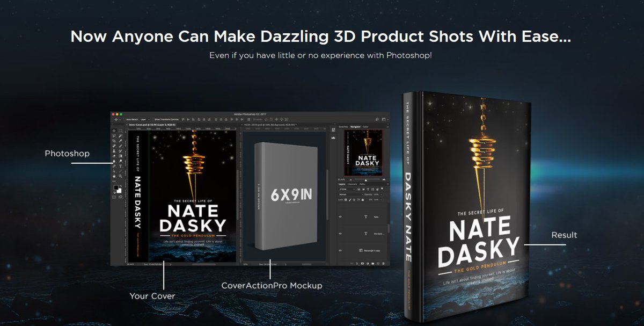Click the lock all padlock icon in Layers
644x326 pixels.
(363, 200)
